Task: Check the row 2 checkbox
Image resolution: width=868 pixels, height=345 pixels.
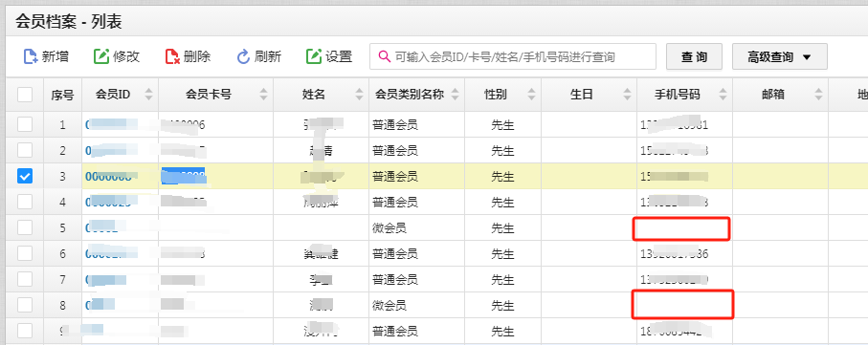Action: tap(25, 150)
